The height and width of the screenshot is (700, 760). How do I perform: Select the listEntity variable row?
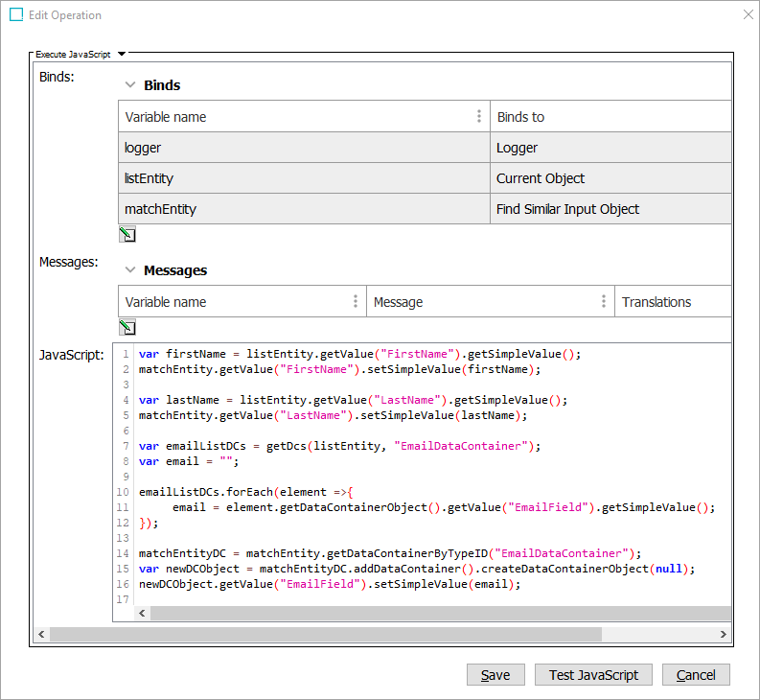point(304,178)
